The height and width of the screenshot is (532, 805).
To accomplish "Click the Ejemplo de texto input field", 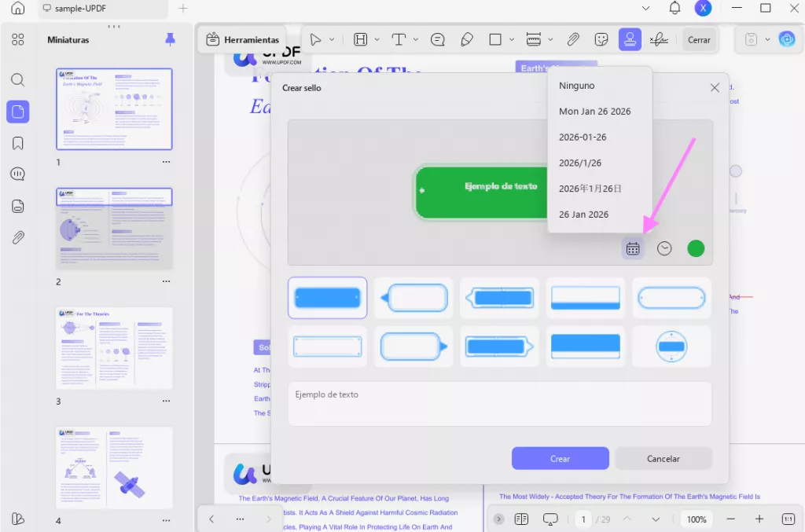I will pos(499,404).
